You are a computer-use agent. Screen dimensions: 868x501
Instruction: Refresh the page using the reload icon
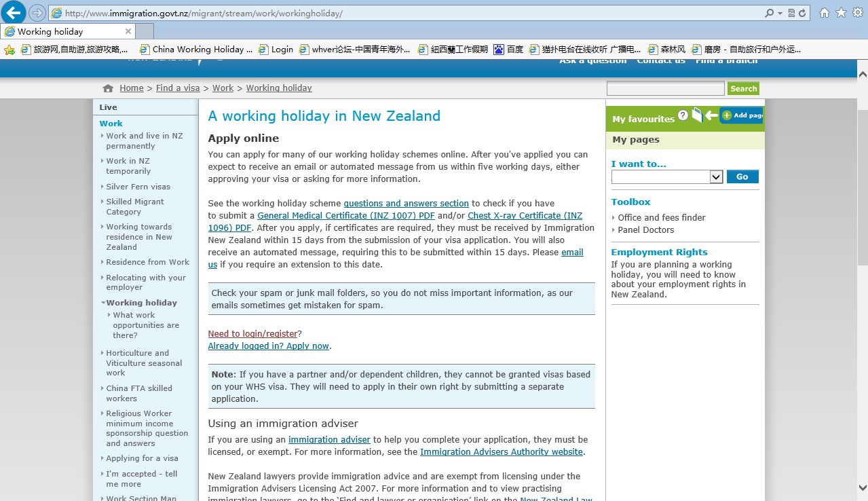803,13
